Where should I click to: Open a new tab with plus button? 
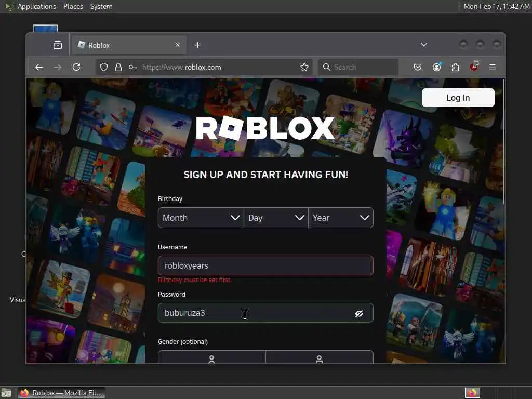[x=198, y=45]
